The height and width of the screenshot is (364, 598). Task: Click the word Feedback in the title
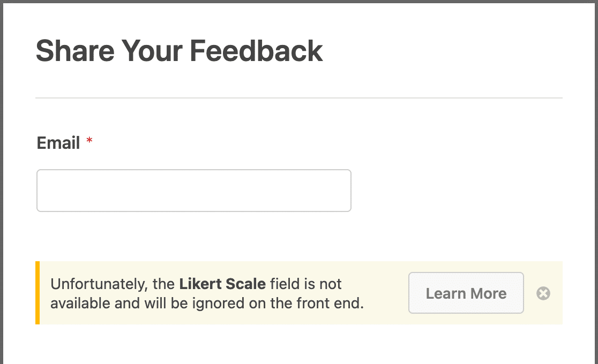pyautogui.click(x=256, y=51)
